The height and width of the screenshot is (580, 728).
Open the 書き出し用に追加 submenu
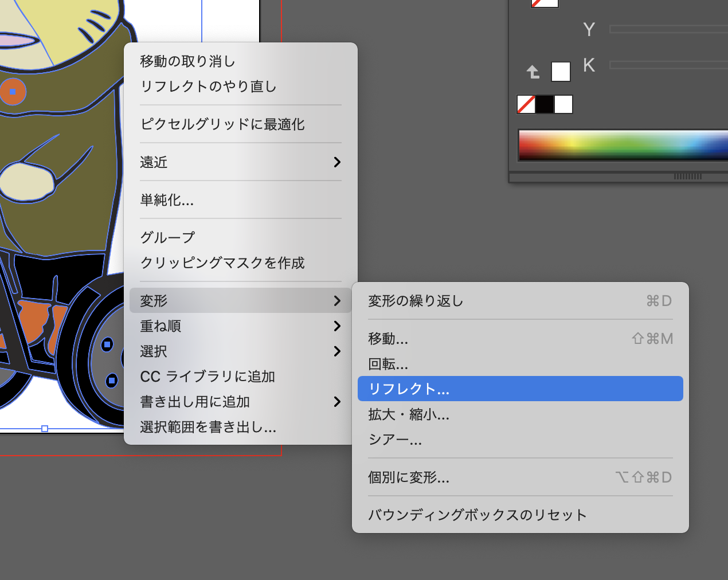coord(240,402)
